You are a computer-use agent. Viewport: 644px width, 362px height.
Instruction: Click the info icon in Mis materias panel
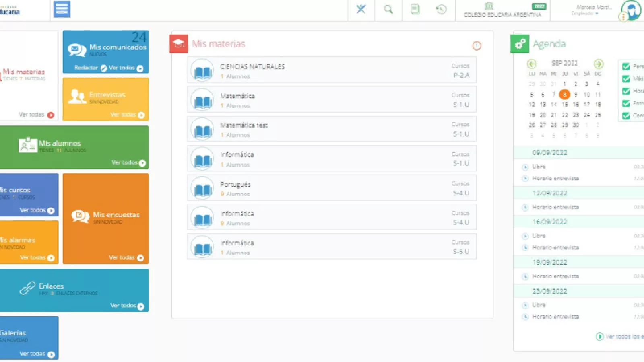point(477,46)
